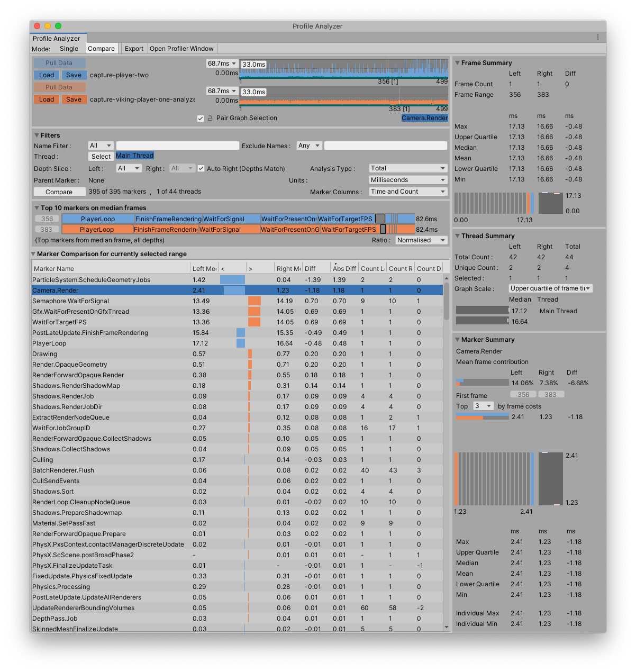
Task: Open the Export tab
Action: click(134, 48)
